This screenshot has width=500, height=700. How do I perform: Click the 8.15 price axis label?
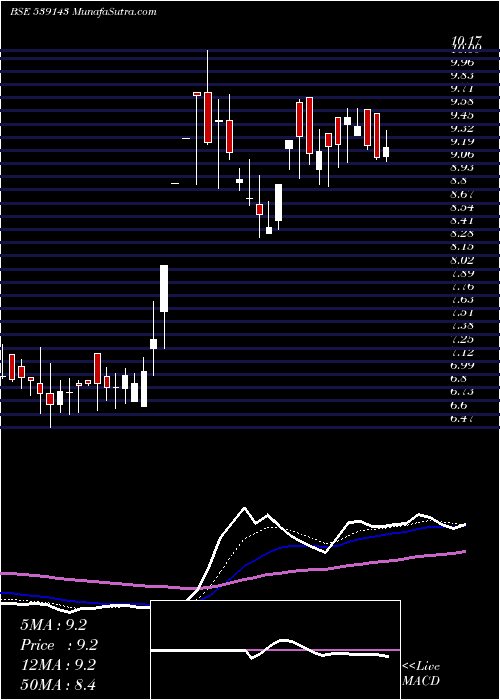click(461, 246)
